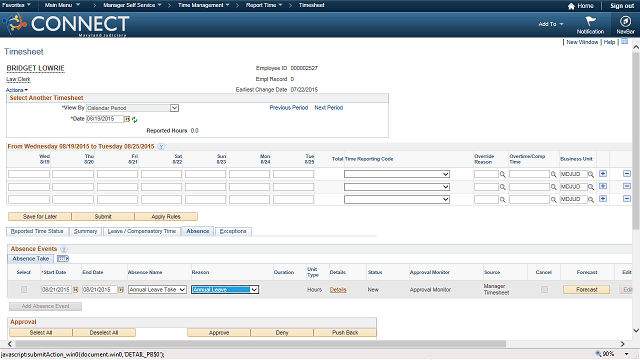Look up Overtime/Comp Time in second row
The height and width of the screenshot is (360, 640).
point(553,187)
